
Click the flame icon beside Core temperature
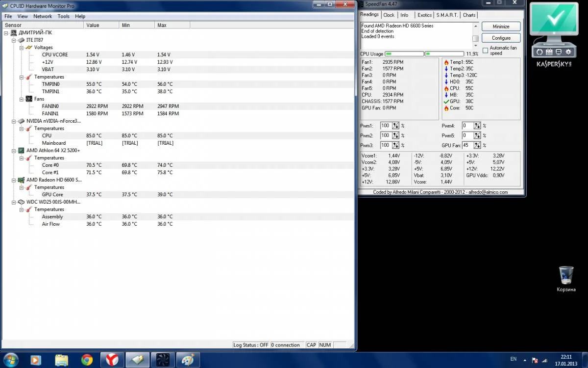(x=446, y=108)
